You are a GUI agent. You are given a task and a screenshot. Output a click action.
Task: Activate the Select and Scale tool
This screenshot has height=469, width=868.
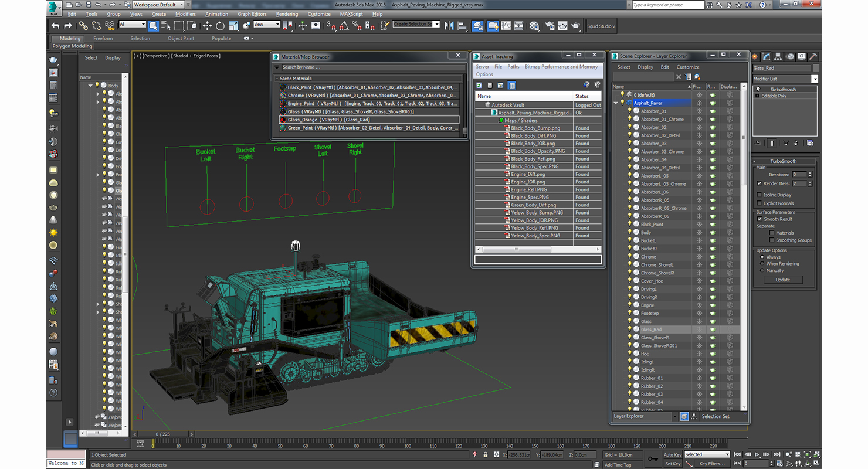point(233,26)
